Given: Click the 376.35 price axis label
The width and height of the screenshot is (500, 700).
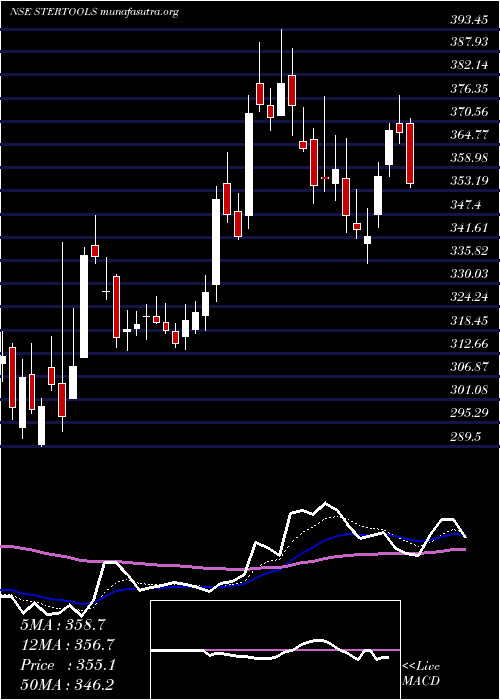Looking at the screenshot, I should click(x=469, y=88).
